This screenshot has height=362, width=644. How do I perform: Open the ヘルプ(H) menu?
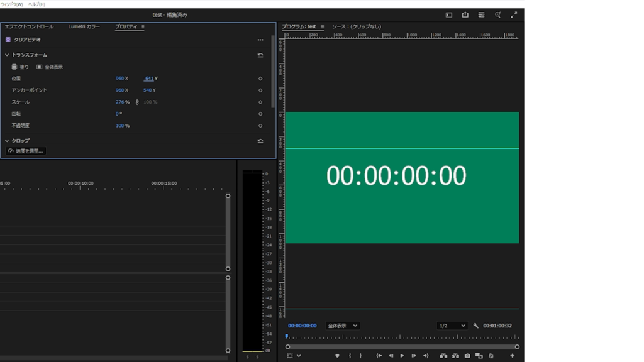click(x=36, y=4)
